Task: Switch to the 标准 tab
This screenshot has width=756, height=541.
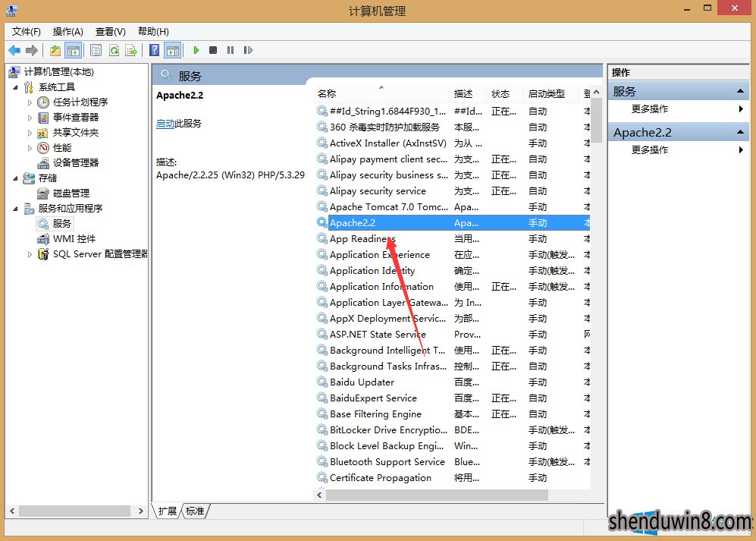Action: (x=195, y=511)
